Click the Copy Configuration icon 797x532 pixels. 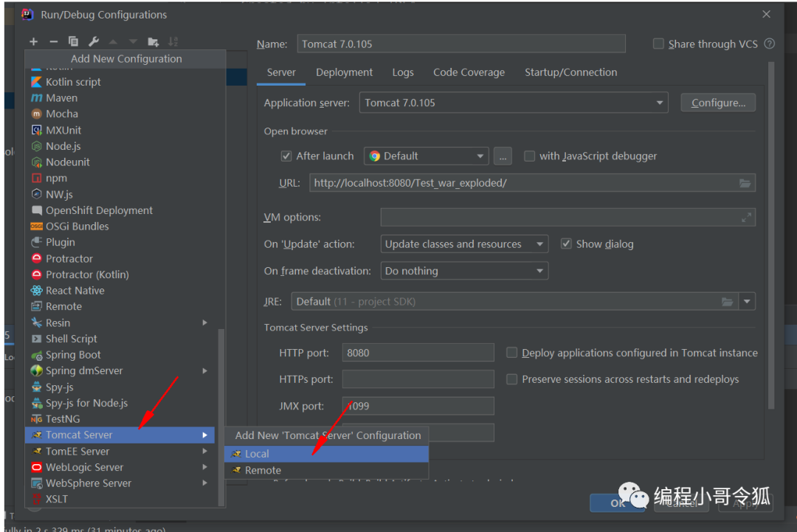click(73, 41)
